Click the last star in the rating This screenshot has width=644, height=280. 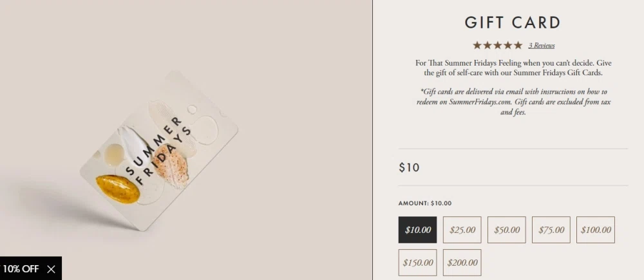[518, 45]
